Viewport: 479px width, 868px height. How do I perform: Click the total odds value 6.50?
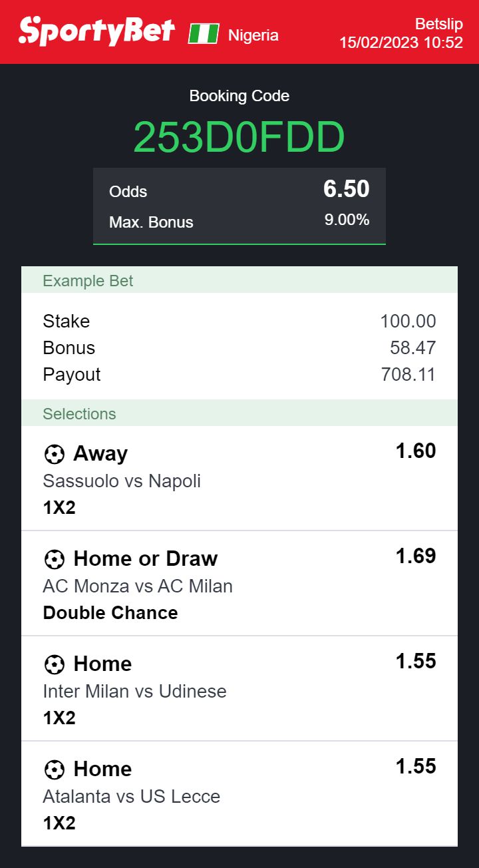346,190
